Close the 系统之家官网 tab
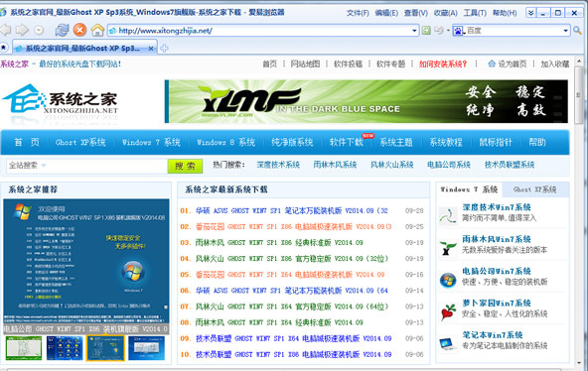Viewport: 588px width, 371px height. pos(151,49)
